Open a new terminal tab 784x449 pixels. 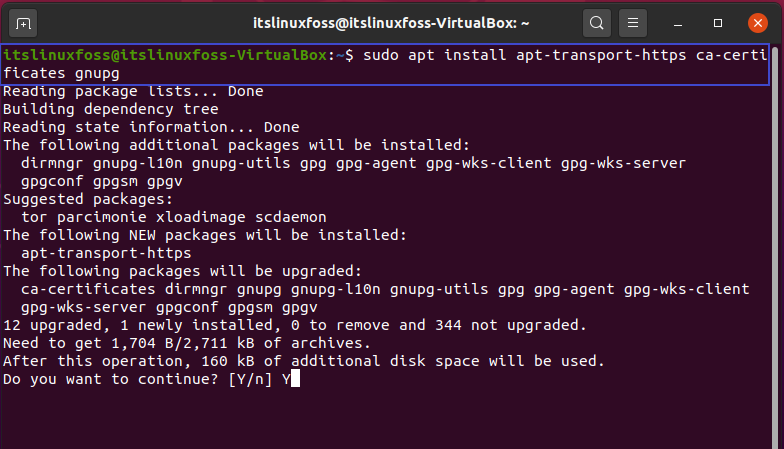pyautogui.click(x=23, y=23)
